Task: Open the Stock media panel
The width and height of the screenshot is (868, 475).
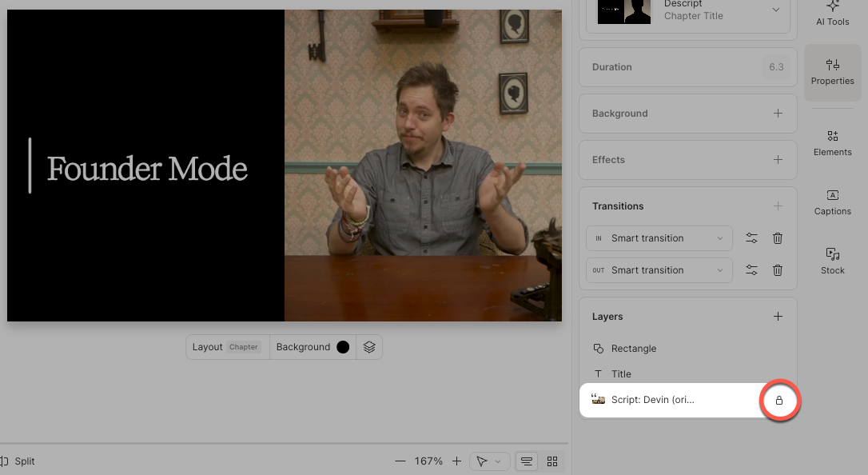Action: coord(832,261)
